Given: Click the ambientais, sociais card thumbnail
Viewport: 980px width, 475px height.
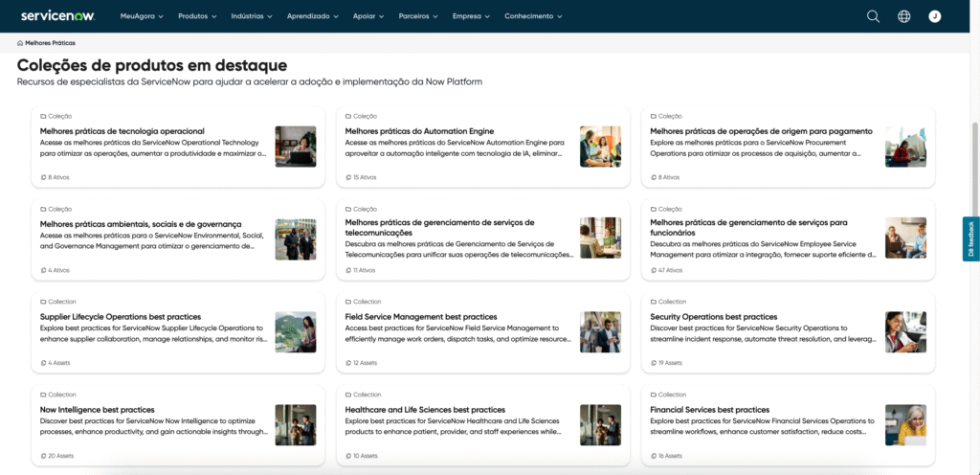Looking at the screenshot, I should tap(296, 239).
